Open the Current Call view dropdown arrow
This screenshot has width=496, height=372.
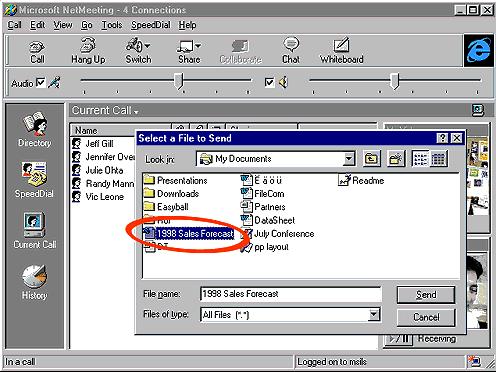136,112
